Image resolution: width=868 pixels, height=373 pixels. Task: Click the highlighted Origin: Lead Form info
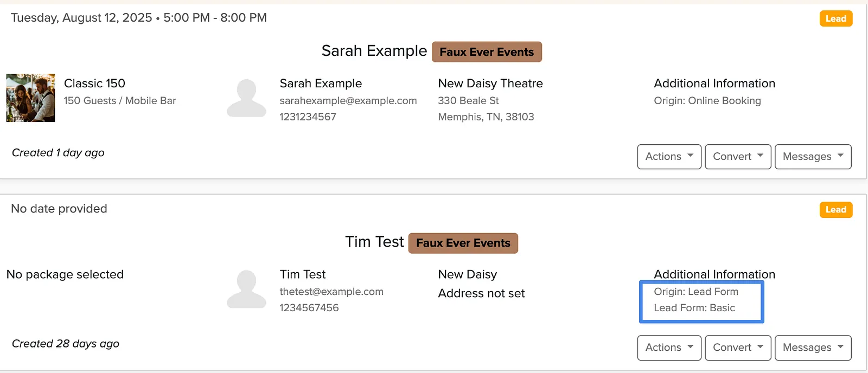pos(696,292)
